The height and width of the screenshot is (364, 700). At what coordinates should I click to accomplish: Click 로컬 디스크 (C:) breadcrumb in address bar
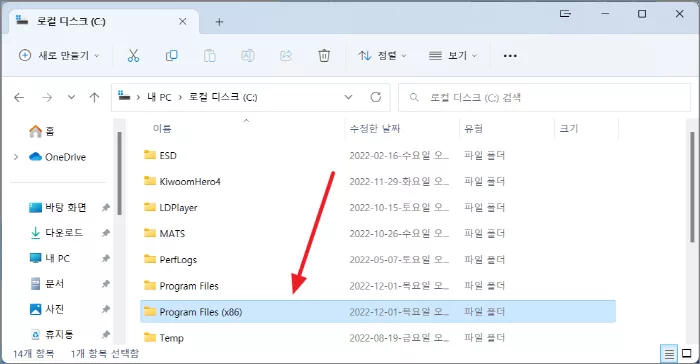pyautogui.click(x=223, y=97)
